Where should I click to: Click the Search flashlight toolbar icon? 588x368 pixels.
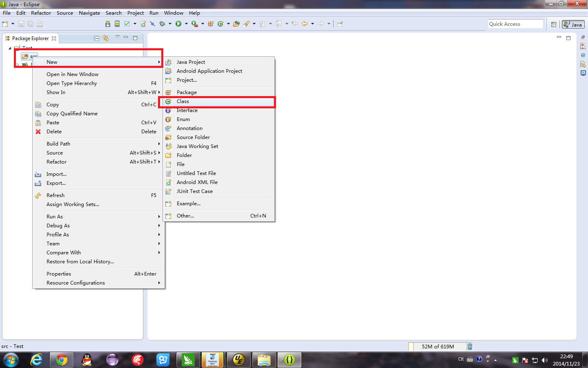point(246,24)
